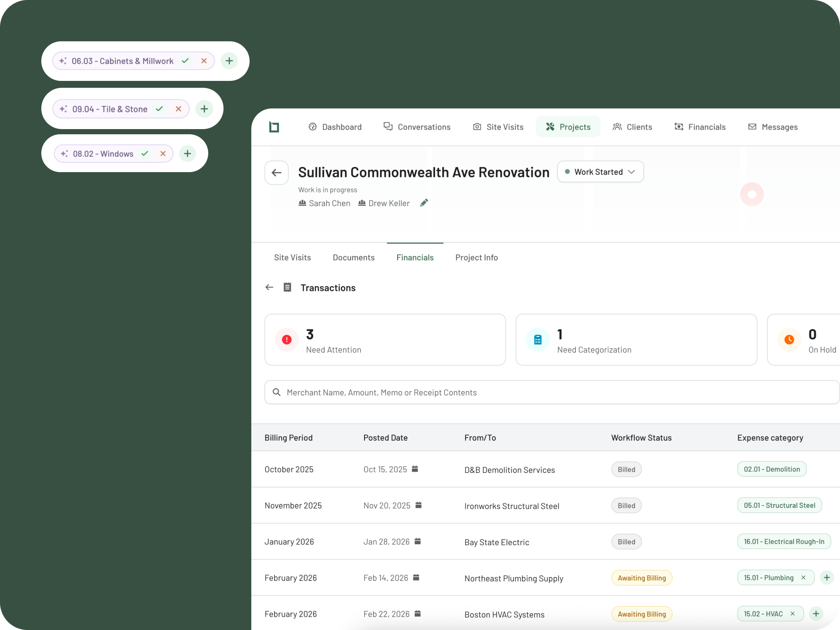
Task: Reject the 09.04 Tile & Stone suggestion
Action: pyautogui.click(x=179, y=109)
